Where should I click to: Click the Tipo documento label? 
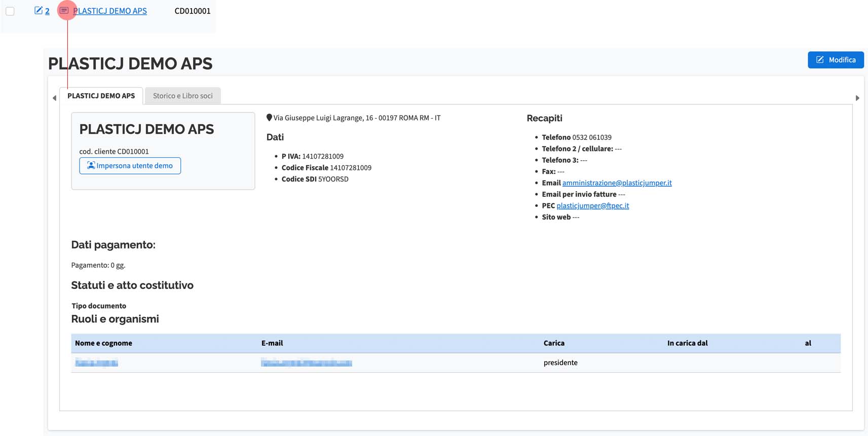(x=99, y=306)
